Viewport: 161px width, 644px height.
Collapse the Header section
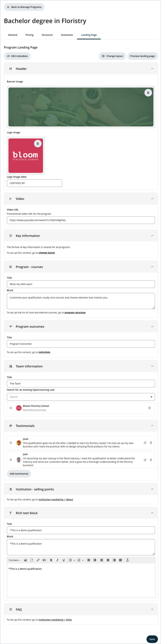pyautogui.click(x=152, y=69)
